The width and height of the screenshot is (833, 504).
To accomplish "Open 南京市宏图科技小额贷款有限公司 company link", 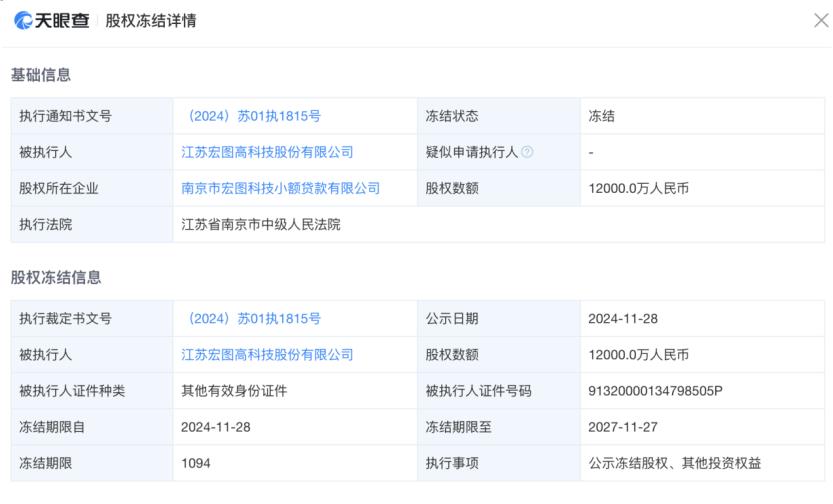I will pyautogui.click(x=280, y=188).
